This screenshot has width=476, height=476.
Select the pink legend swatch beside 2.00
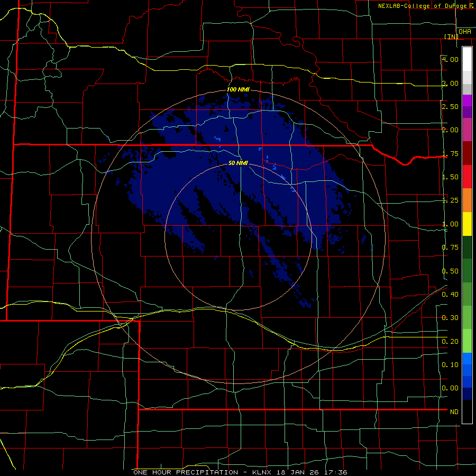coord(467,130)
